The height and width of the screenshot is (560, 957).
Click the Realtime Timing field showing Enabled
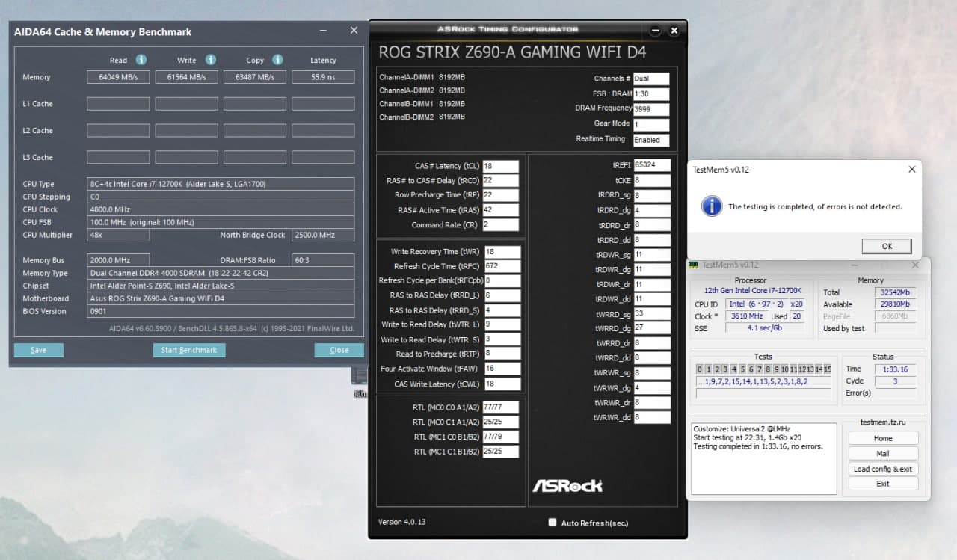[x=651, y=140]
